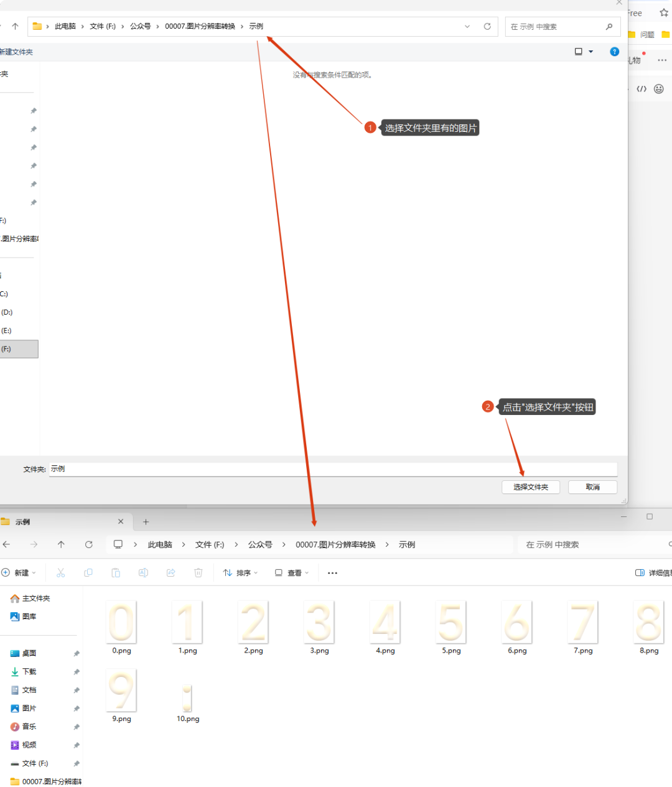This screenshot has height=787, width=672.
Task: Refresh the Explorer window
Action: point(89,544)
